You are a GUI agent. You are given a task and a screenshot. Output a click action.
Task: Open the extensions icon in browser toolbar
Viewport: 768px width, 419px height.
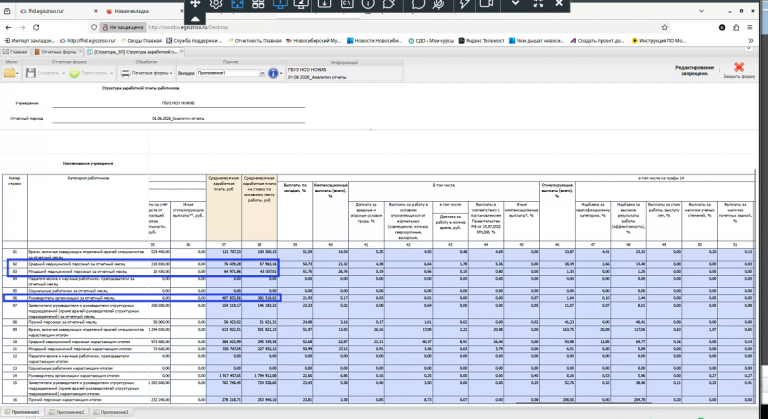click(x=736, y=27)
